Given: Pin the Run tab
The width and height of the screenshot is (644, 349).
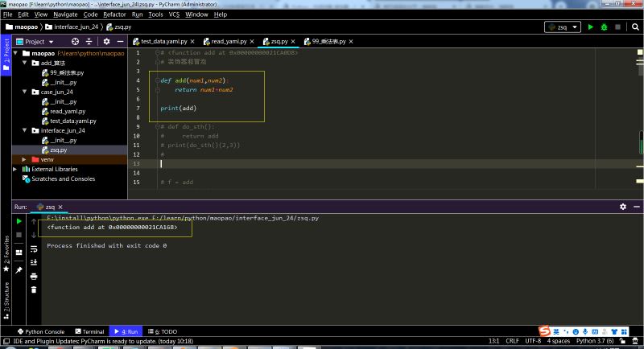Looking at the screenshot, I should click(19, 269).
